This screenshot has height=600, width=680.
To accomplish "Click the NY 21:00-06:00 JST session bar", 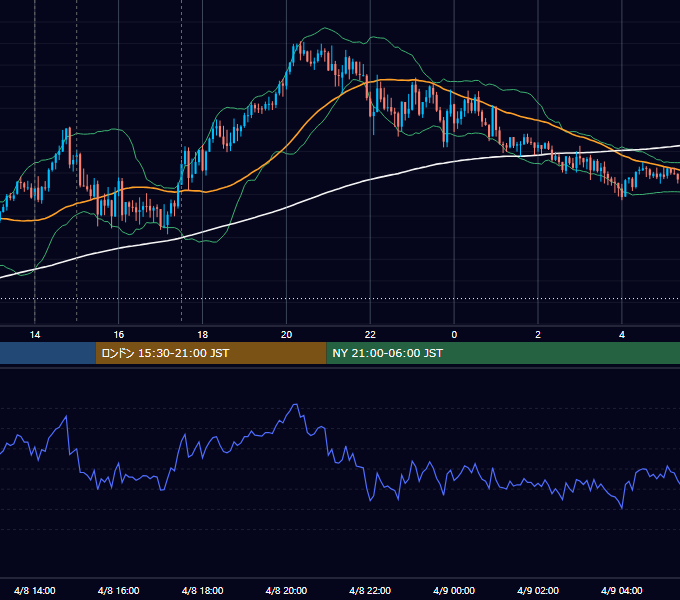I will pyautogui.click(x=503, y=353).
